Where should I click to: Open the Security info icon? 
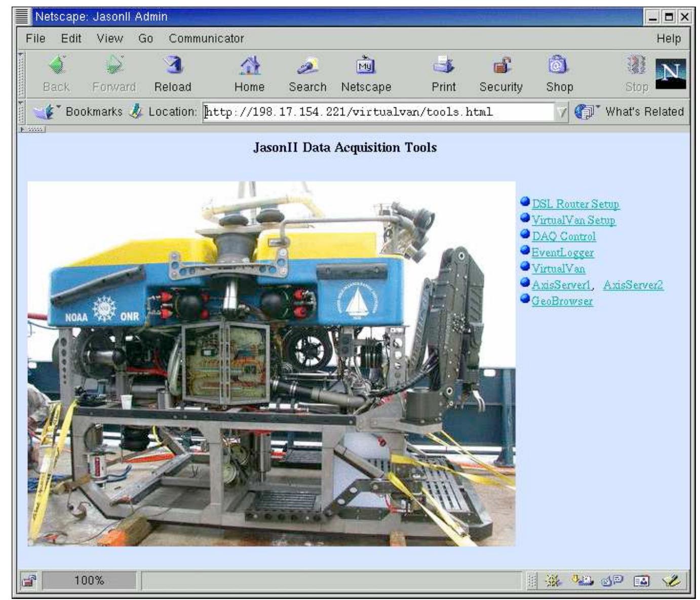[x=501, y=65]
